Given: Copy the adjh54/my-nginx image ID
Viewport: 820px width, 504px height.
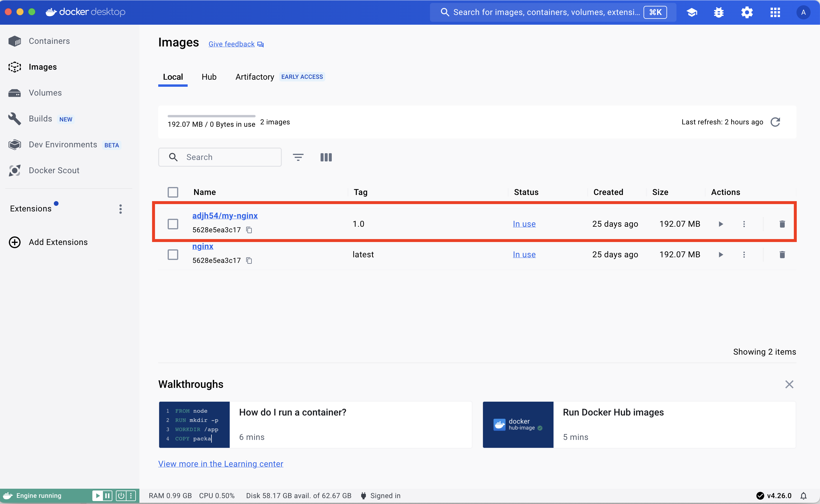Looking at the screenshot, I should pyautogui.click(x=249, y=230).
